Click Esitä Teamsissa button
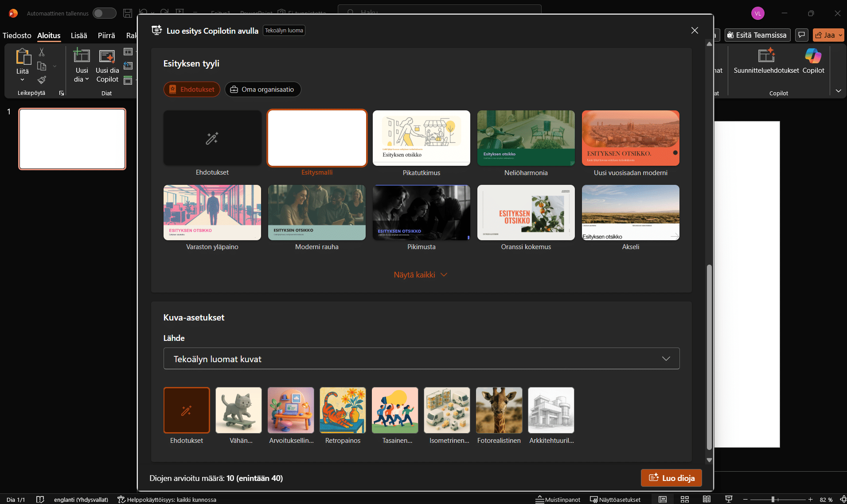This screenshot has width=847, height=504. point(757,35)
